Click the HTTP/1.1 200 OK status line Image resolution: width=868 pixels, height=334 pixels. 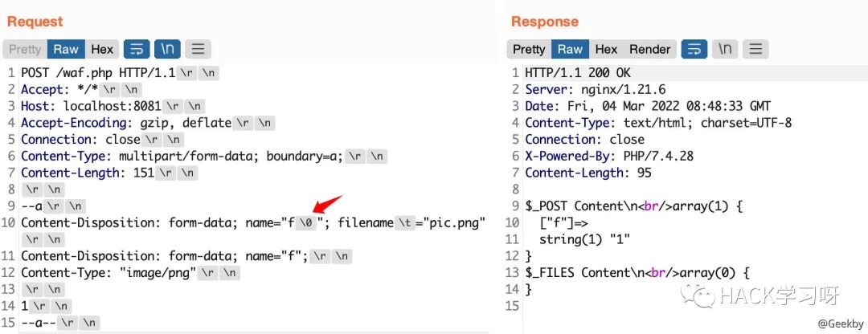(578, 73)
